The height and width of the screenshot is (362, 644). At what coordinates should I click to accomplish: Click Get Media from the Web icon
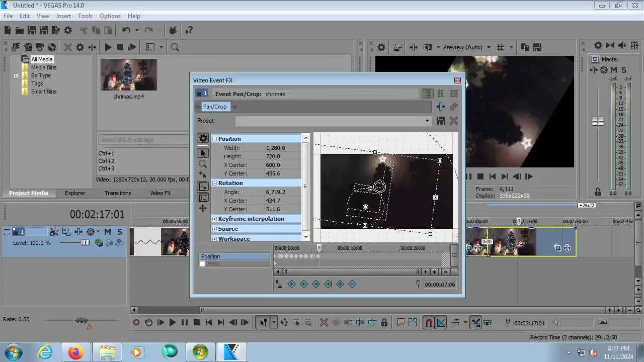51,47
